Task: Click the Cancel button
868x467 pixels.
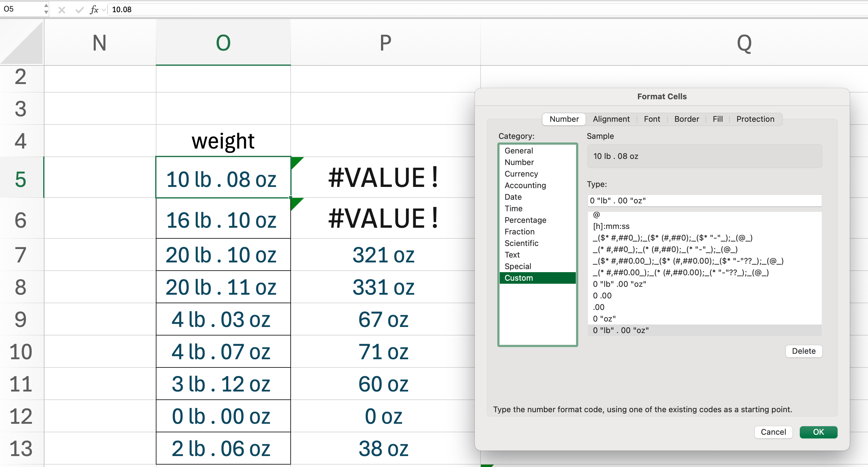Action: pos(773,432)
